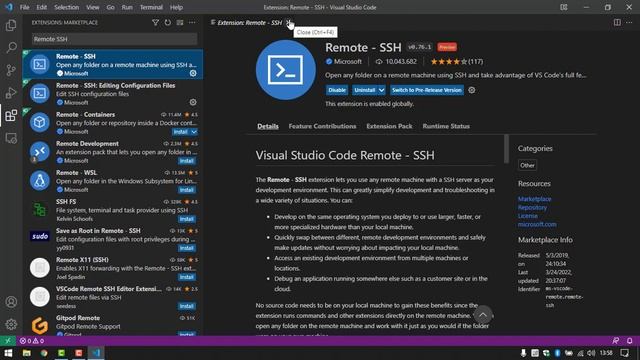The height and width of the screenshot is (360, 640).
Task: Show errors and warnings in status bar
Action: click(32, 340)
